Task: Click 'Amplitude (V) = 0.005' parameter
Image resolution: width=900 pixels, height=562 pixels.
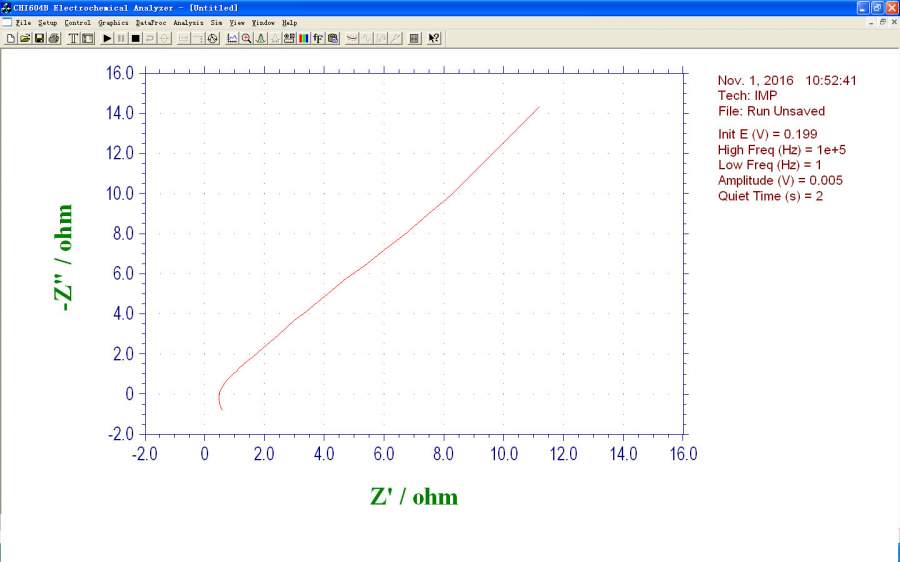Action: pyautogui.click(x=780, y=181)
